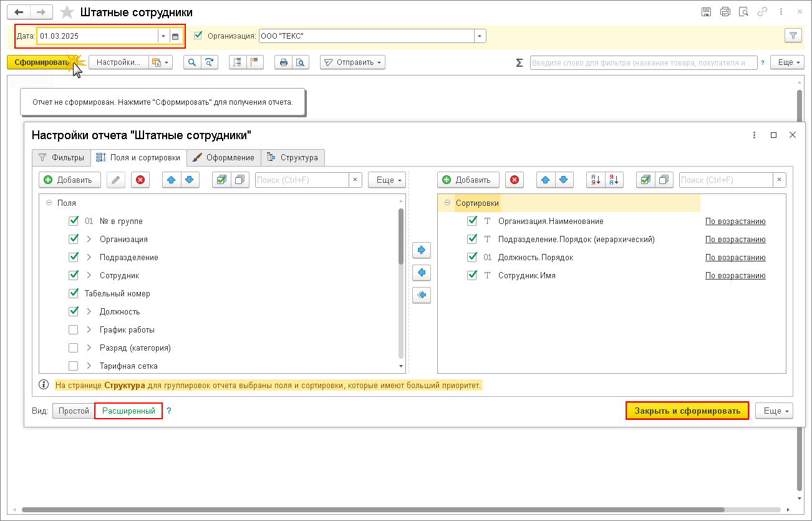
Task: Delete field with red cross icon
Action: click(140, 180)
